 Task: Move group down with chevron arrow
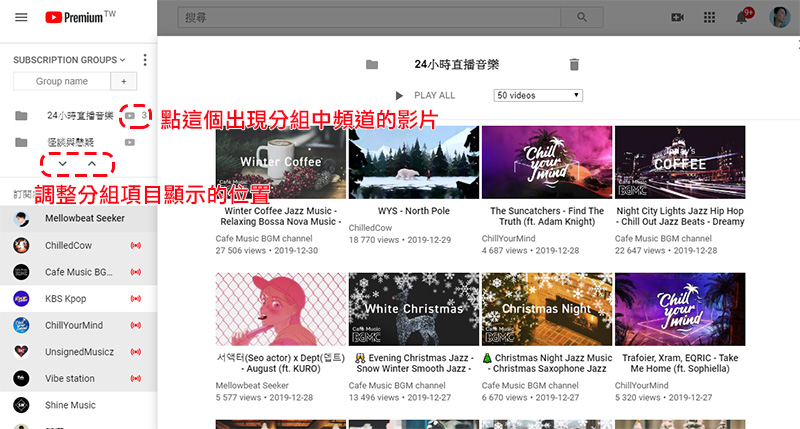coord(63,162)
